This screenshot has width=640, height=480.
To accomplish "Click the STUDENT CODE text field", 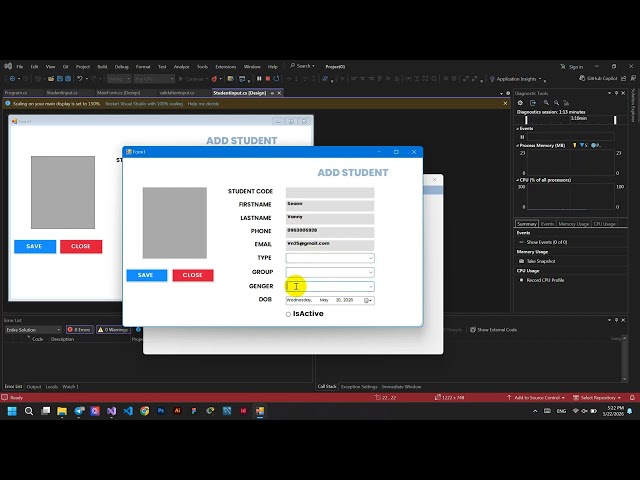I will pyautogui.click(x=330, y=192).
